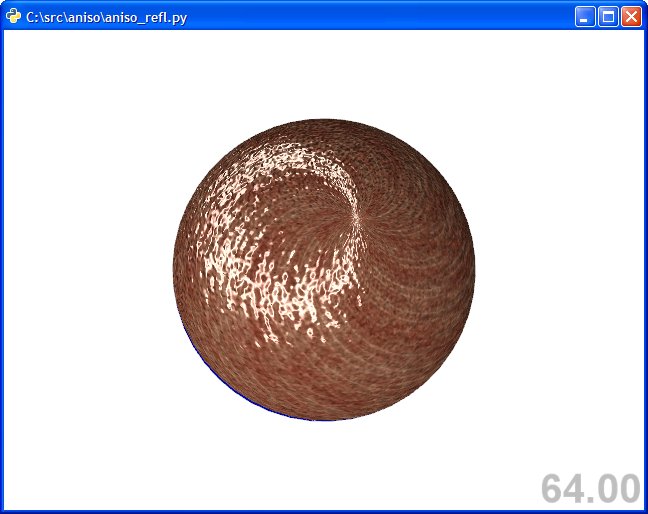Close the aniso_refl.py window
648x514 pixels.
[631, 17]
